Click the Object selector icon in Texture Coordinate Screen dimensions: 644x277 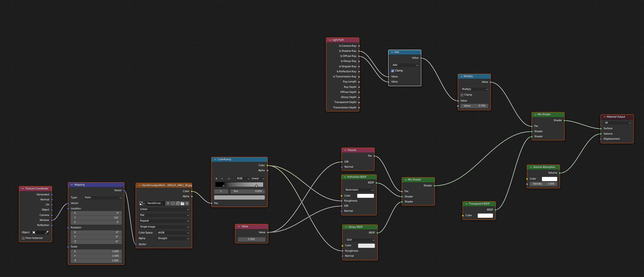[34, 232]
